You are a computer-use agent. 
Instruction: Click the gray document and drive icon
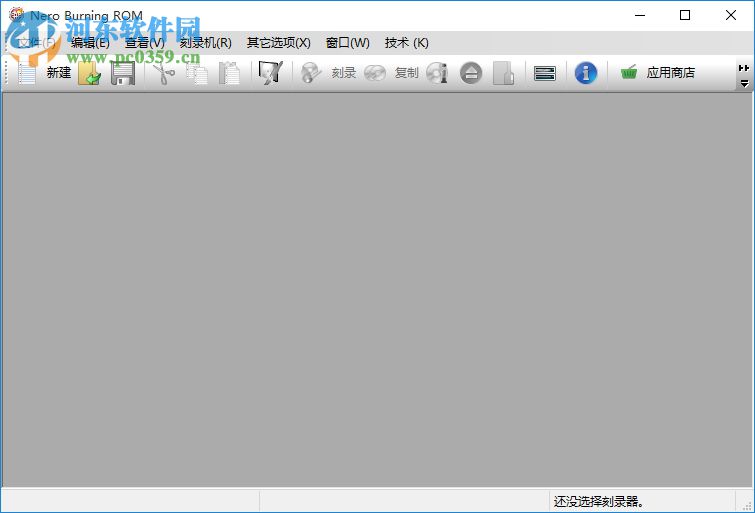(x=504, y=73)
